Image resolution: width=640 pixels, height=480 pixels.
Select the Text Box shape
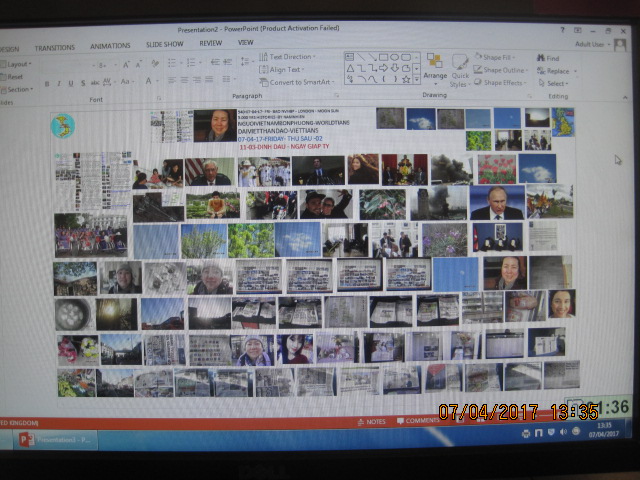coord(350,57)
